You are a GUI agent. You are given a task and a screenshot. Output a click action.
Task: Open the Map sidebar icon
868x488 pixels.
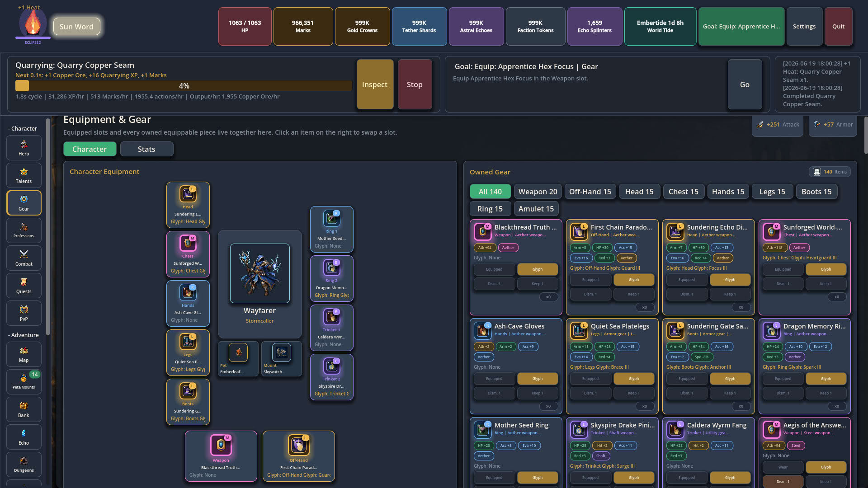click(24, 354)
